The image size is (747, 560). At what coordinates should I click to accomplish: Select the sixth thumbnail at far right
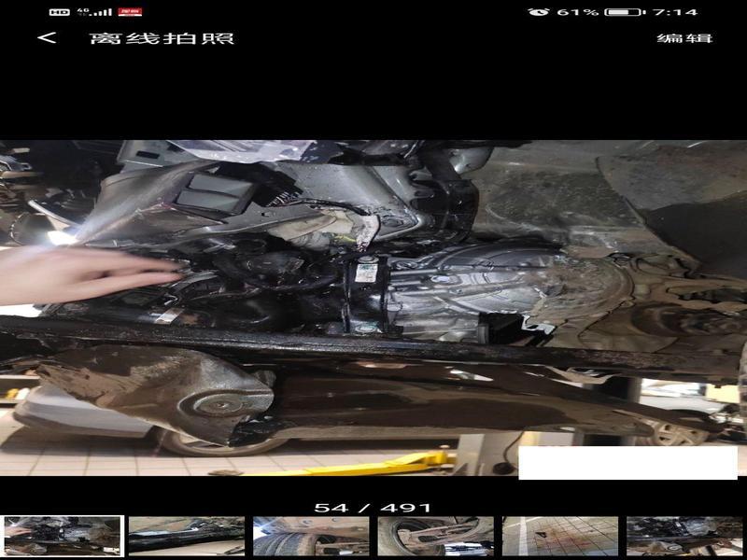(684, 536)
